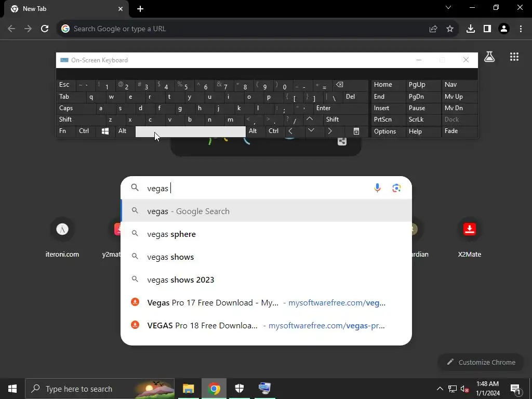The width and height of the screenshot is (532, 399).
Task: Open Google Lens image search icon
Action: (x=396, y=188)
